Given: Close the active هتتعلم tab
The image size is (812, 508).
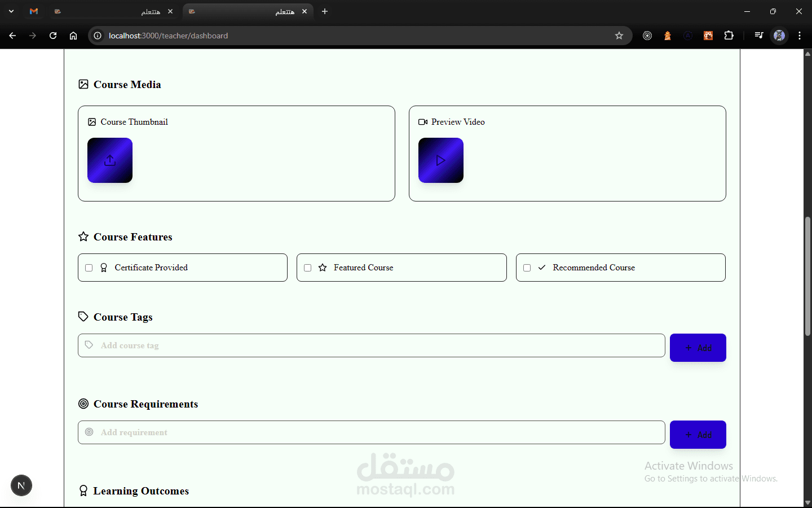Looking at the screenshot, I should coord(304,11).
